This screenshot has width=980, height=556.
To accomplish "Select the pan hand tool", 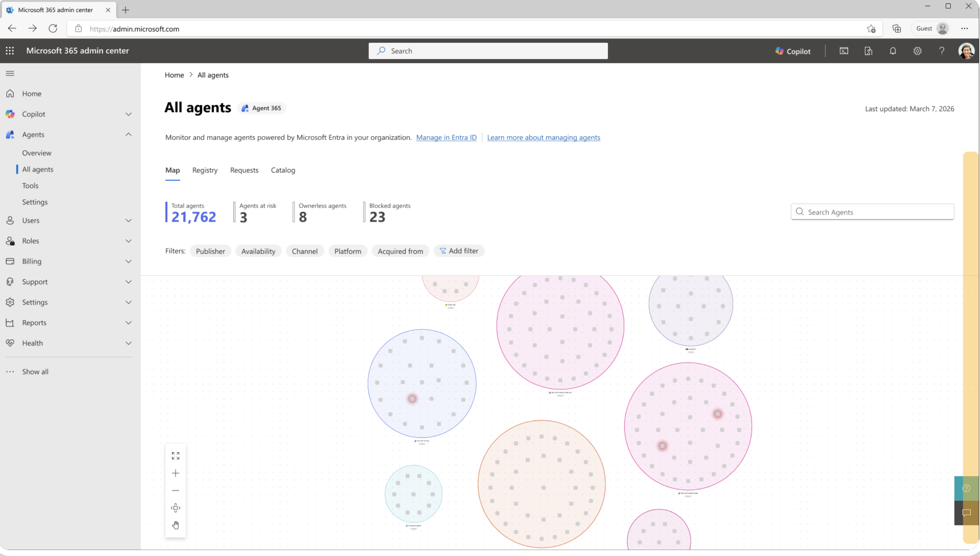I will [x=175, y=525].
